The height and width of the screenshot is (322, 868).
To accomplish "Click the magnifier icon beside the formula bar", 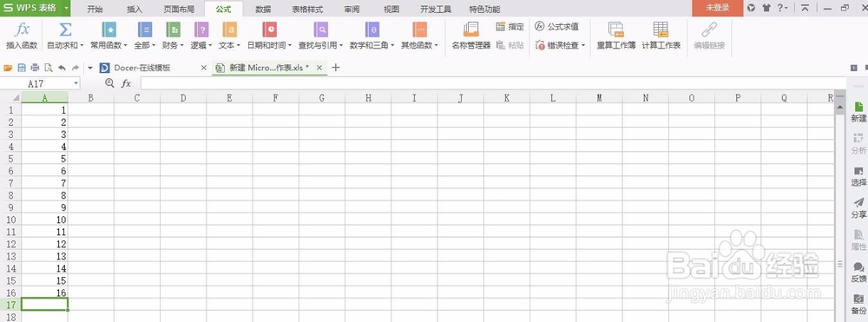I will tap(109, 83).
